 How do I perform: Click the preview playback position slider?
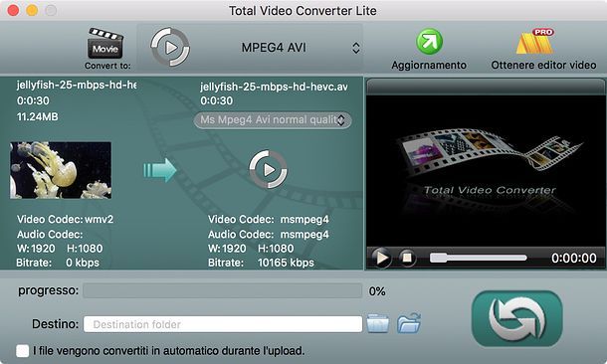(479, 258)
